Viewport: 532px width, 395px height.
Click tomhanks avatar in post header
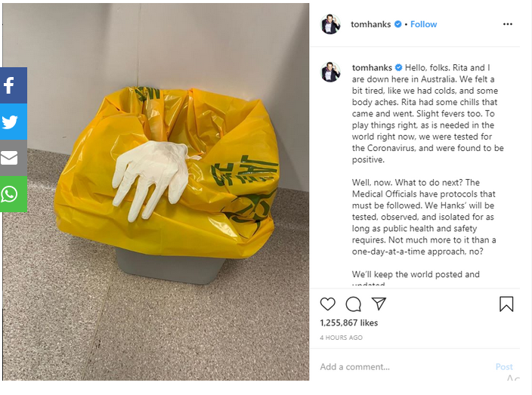pyautogui.click(x=330, y=24)
